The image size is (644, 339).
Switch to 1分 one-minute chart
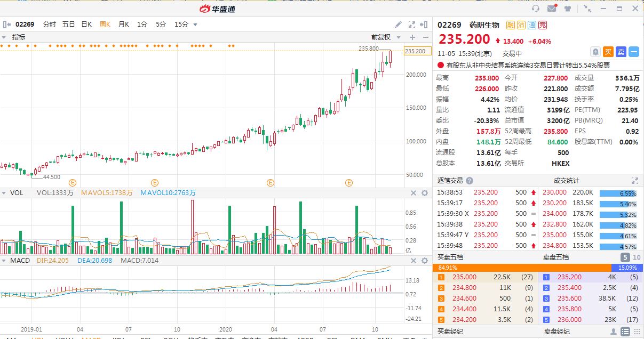142,25
